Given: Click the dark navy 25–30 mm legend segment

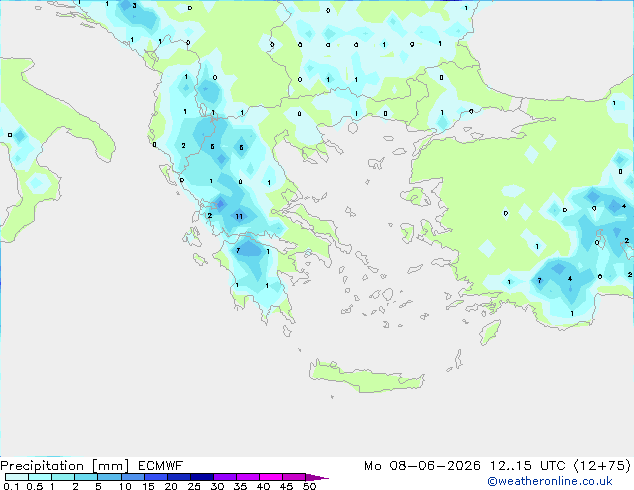Looking at the screenshot, I should pos(202,477).
